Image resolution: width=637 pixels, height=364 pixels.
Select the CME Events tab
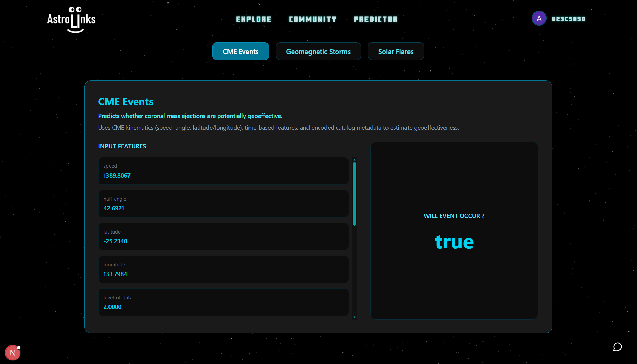241,52
